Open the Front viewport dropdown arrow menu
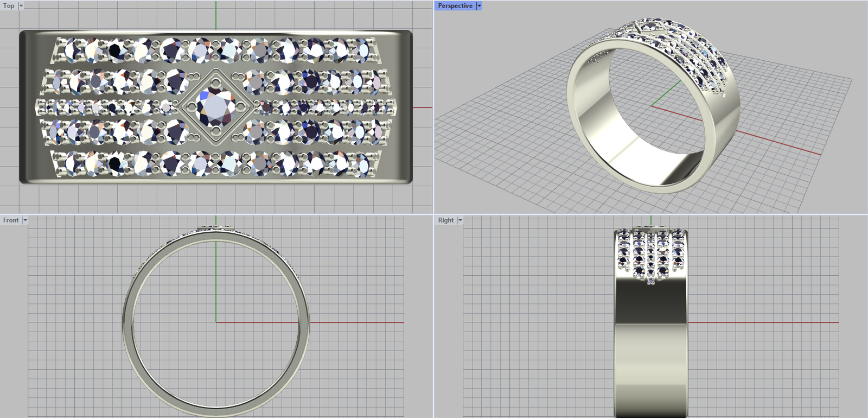868x419 pixels. click(25, 220)
